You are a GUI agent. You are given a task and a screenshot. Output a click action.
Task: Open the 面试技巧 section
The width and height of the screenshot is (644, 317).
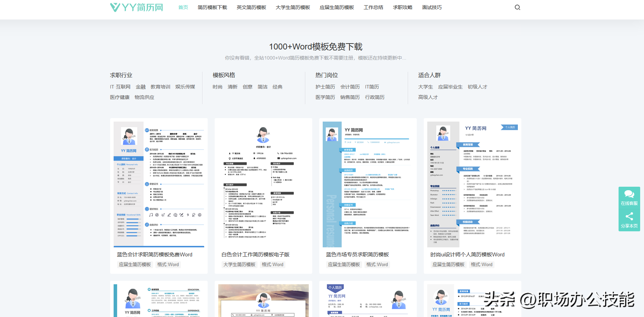pyautogui.click(x=431, y=7)
